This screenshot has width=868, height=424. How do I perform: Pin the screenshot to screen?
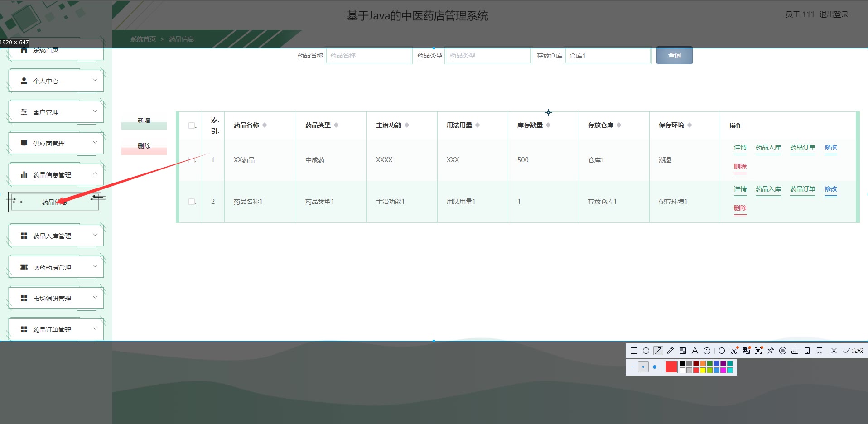[x=771, y=351]
